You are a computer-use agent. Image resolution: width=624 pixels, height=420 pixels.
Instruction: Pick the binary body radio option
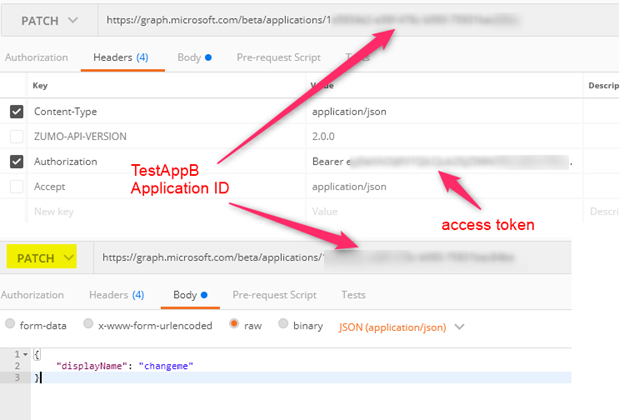[x=284, y=325]
